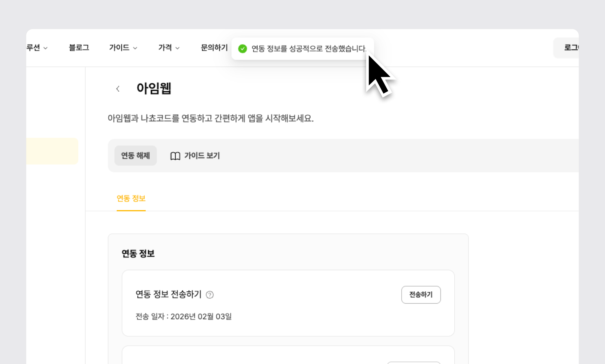This screenshot has width=605, height=364.
Task: Click the 전송 일자 date text
Action: click(184, 316)
